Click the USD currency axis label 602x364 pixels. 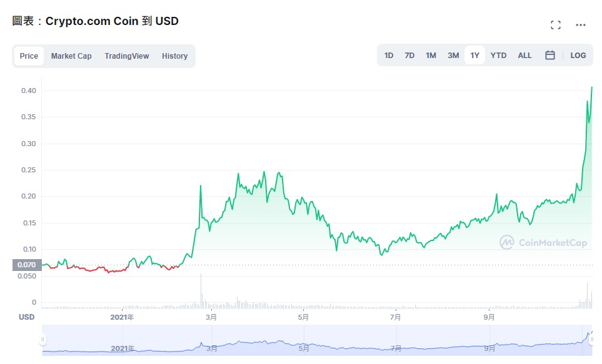point(26,317)
